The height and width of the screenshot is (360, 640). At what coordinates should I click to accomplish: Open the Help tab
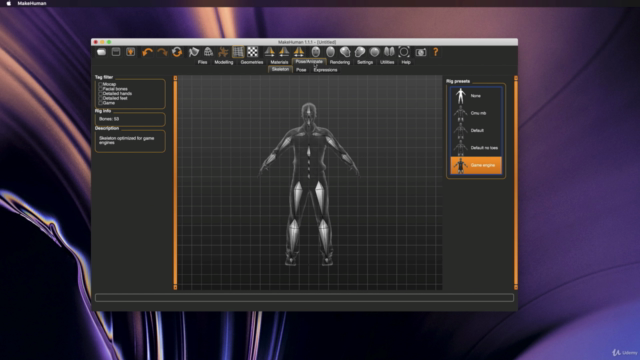point(406,62)
